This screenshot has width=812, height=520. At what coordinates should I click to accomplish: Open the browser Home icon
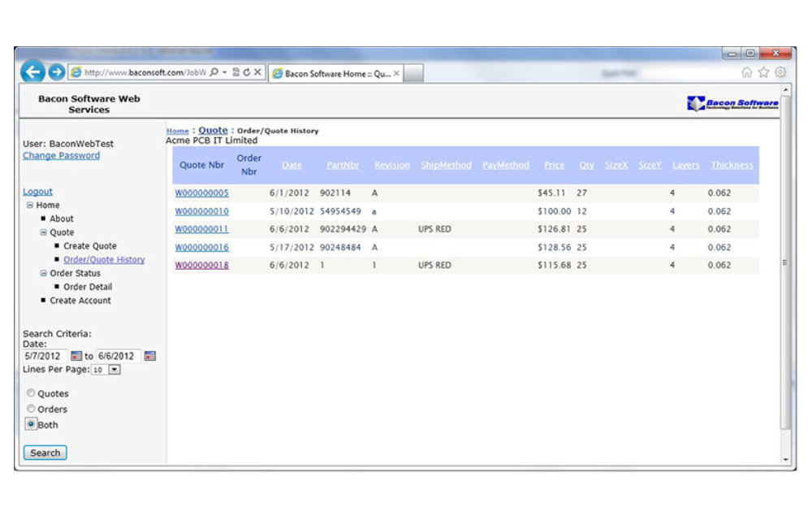pos(747,72)
